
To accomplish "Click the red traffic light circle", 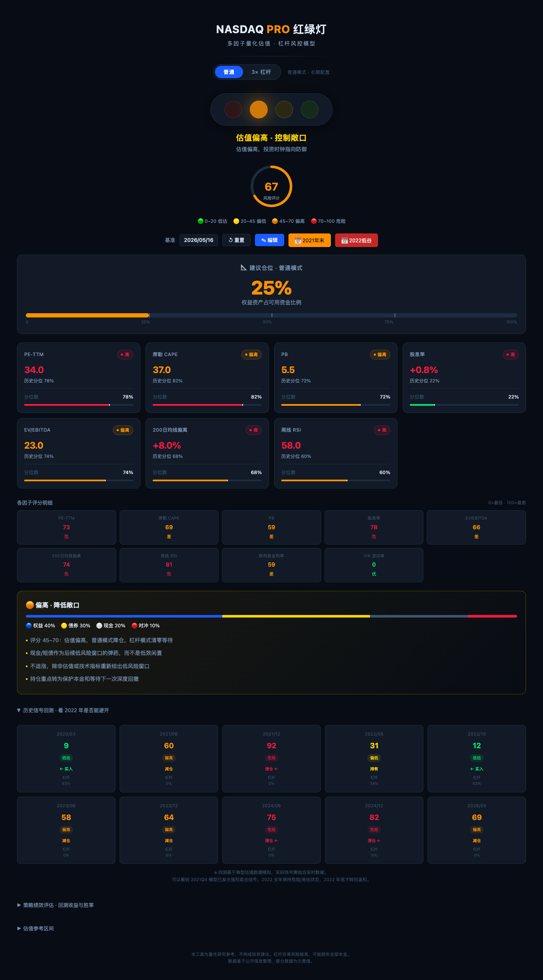I will (233, 110).
